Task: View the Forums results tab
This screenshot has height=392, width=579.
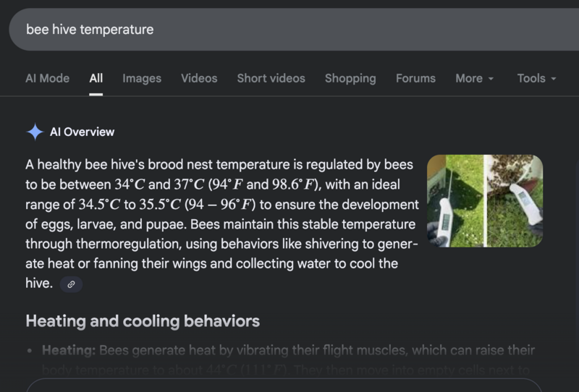Action: click(415, 78)
